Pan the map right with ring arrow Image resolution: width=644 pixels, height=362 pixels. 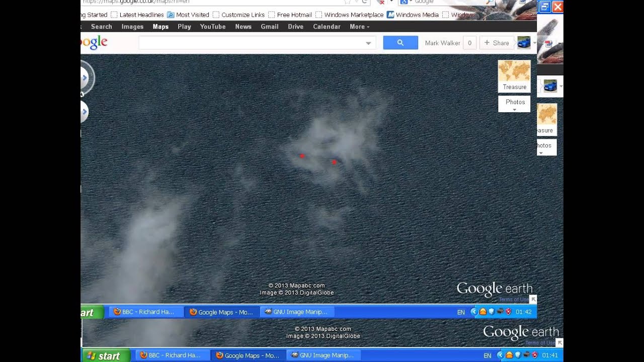[x=85, y=78]
